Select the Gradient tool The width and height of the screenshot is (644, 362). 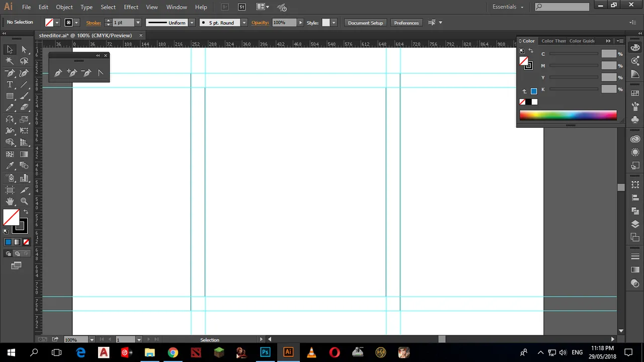click(x=24, y=154)
